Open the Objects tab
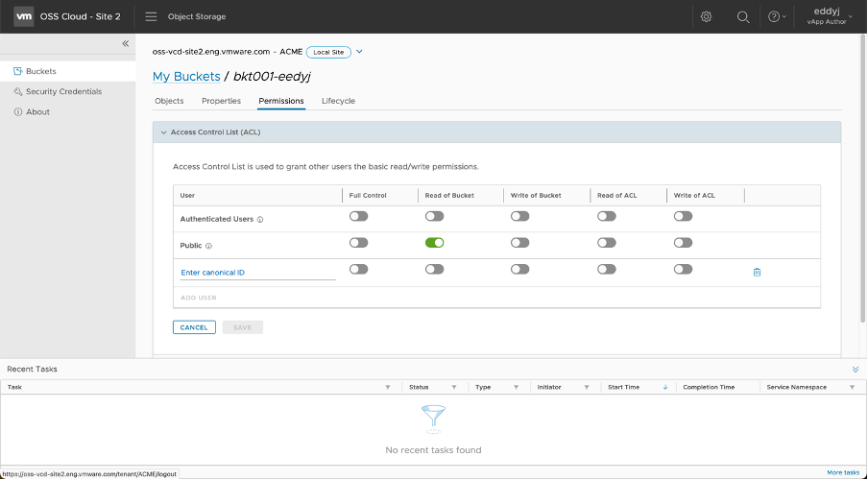 (x=169, y=101)
